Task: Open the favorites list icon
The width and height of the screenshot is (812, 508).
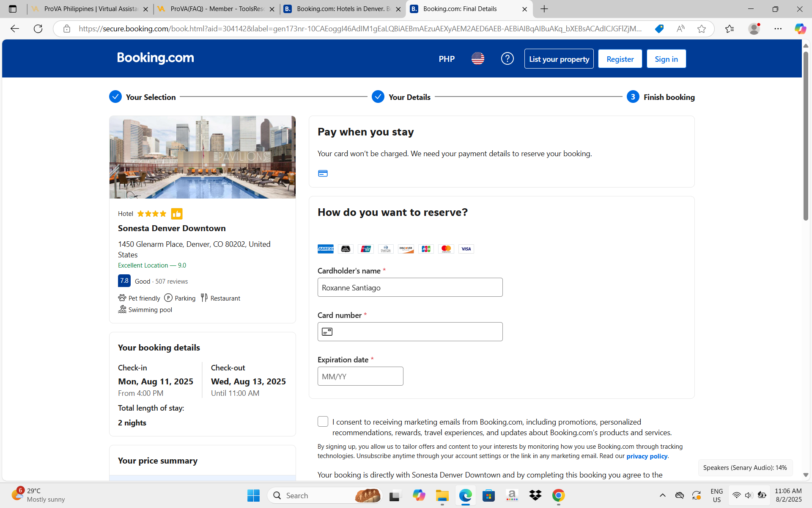Action: [x=730, y=29]
